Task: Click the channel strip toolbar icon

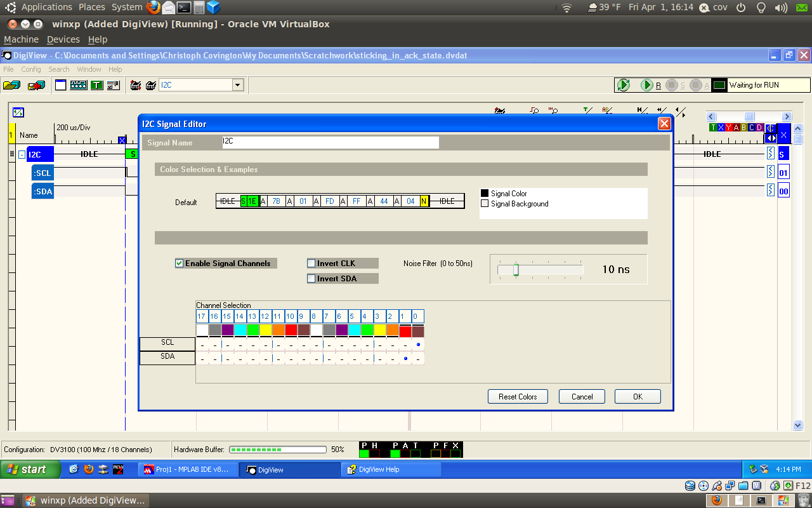Action: tap(79, 85)
